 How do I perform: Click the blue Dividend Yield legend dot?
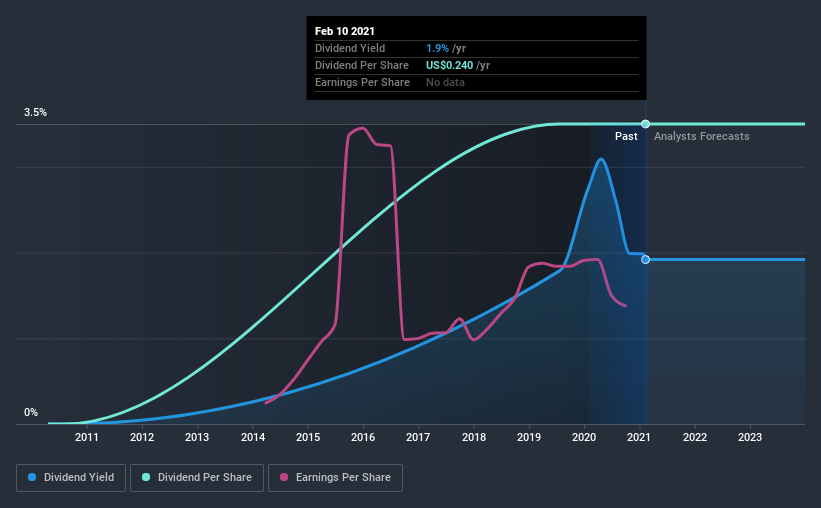click(x=32, y=477)
